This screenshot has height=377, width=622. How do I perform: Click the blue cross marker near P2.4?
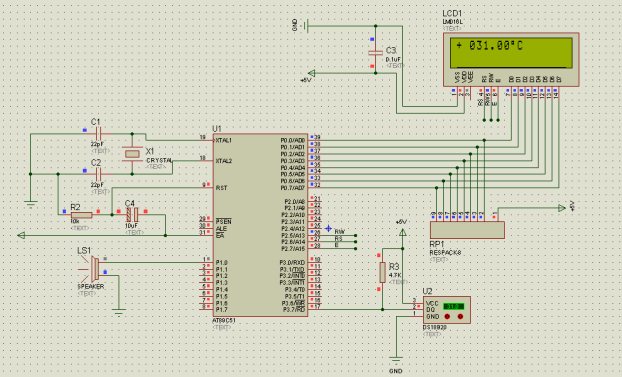click(328, 229)
